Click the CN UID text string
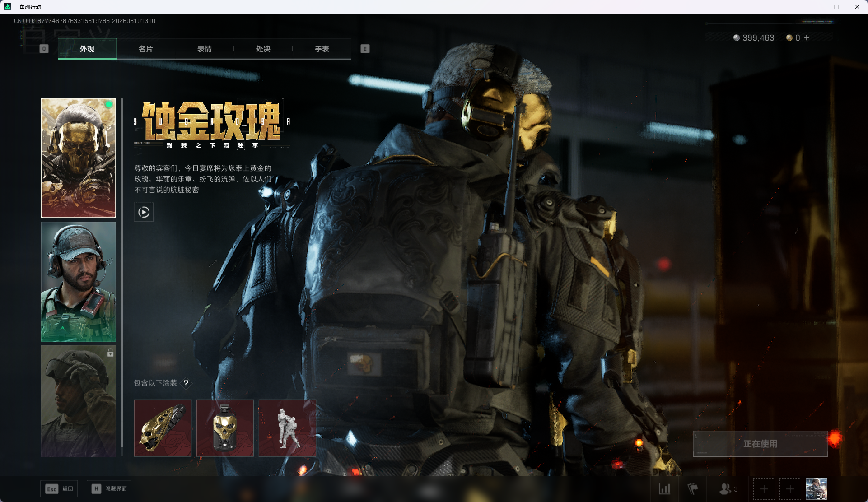This screenshot has width=868, height=502. coord(84,21)
